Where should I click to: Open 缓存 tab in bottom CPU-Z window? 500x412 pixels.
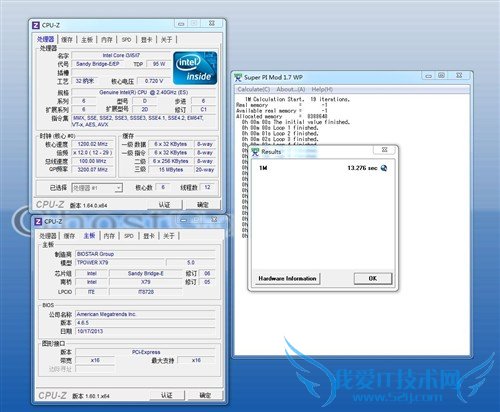coord(69,236)
